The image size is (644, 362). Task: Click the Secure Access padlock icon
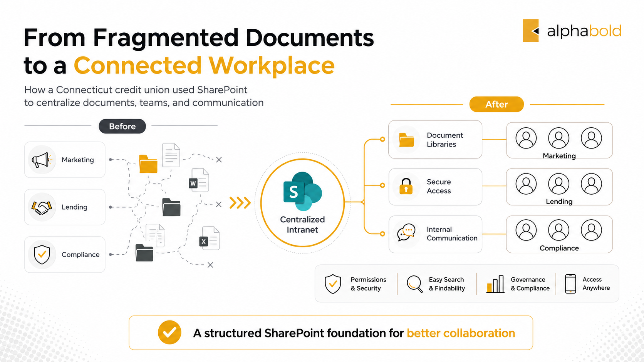point(406,186)
